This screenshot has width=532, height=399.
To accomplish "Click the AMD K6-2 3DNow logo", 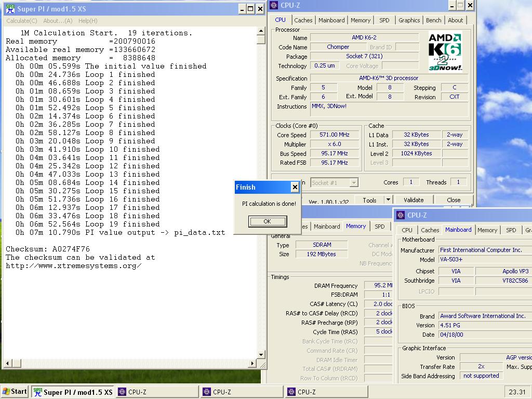I will 445,51.
